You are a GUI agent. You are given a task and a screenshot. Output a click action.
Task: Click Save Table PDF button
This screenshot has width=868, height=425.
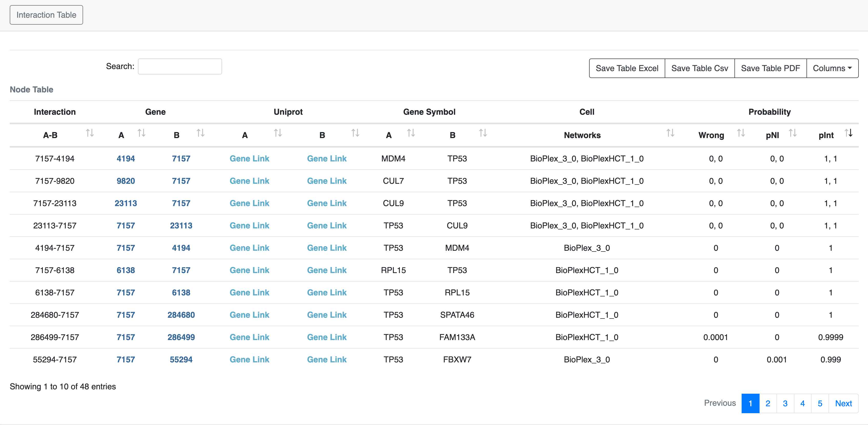click(x=770, y=69)
